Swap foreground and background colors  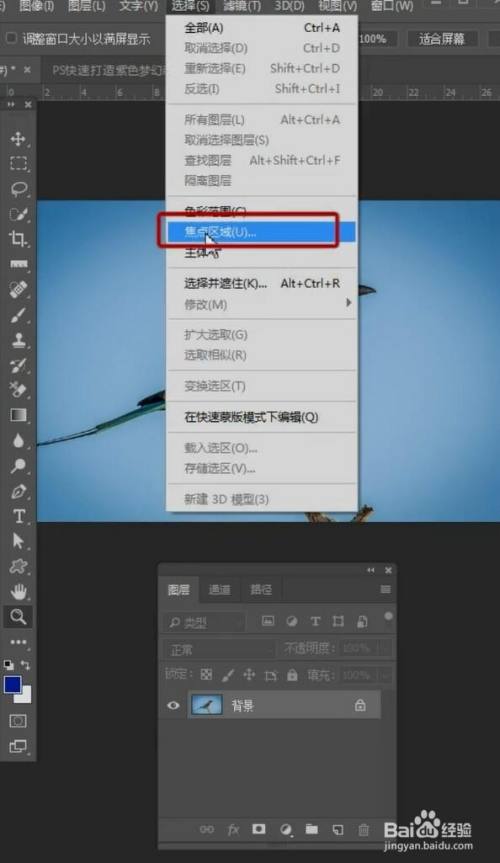pyautogui.click(x=26, y=664)
